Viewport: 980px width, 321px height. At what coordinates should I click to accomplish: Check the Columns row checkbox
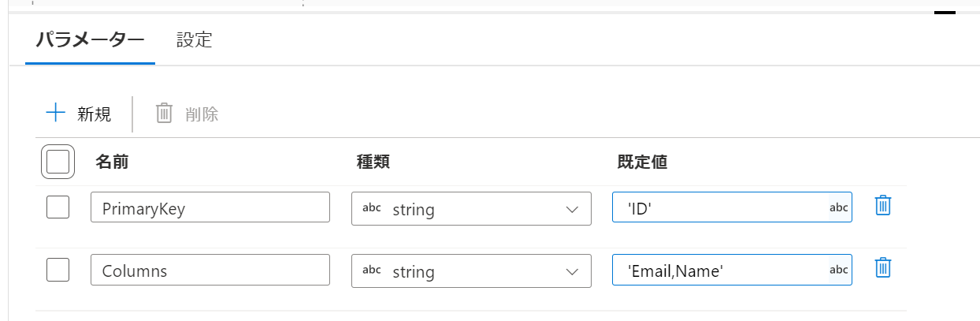click(58, 269)
